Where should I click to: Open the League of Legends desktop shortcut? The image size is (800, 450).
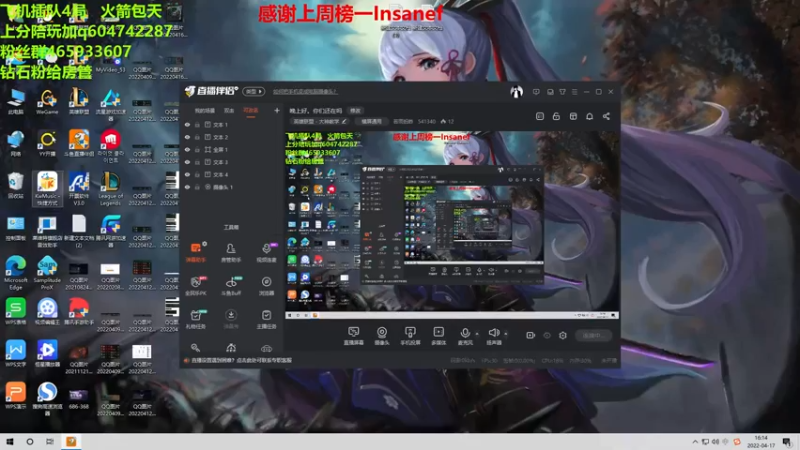[x=110, y=189]
